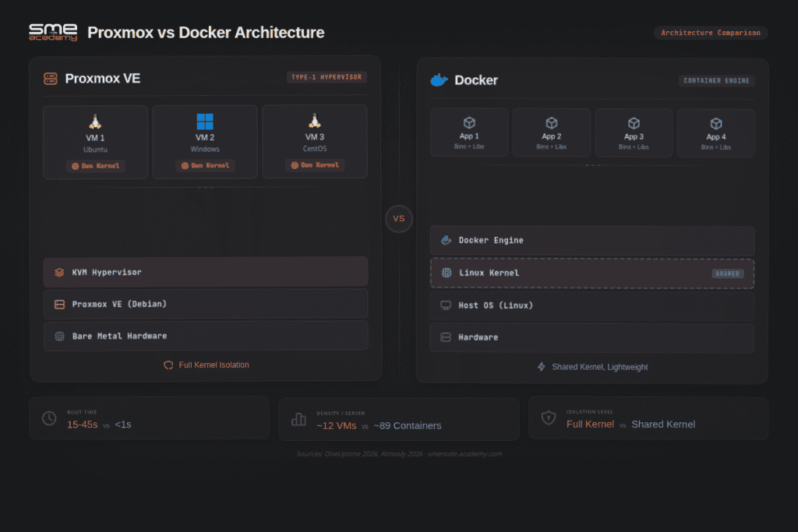The height and width of the screenshot is (532, 798).
Task: Click the lightning bolt beside Shared Kernel
Action: pos(542,367)
